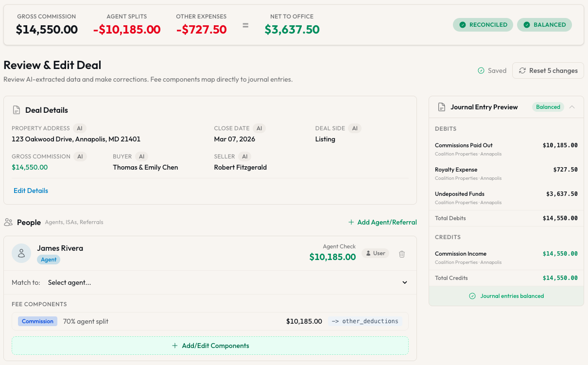Click Add Agent/Referral
The image size is (588, 365).
coord(382,222)
